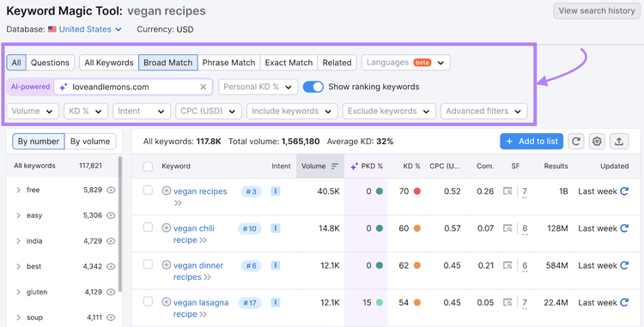Image resolution: width=644 pixels, height=327 pixels.
Task: Refresh the vegan lasagna recipe row update icon
Action: point(624,302)
